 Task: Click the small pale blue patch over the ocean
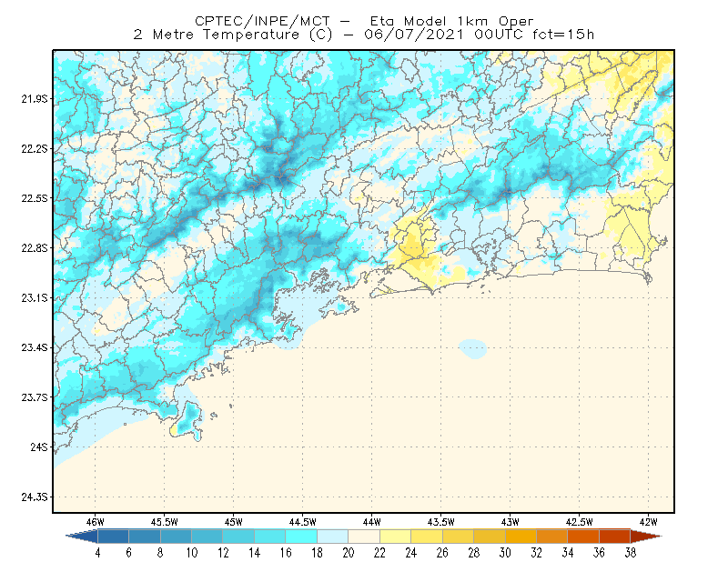click(473, 348)
